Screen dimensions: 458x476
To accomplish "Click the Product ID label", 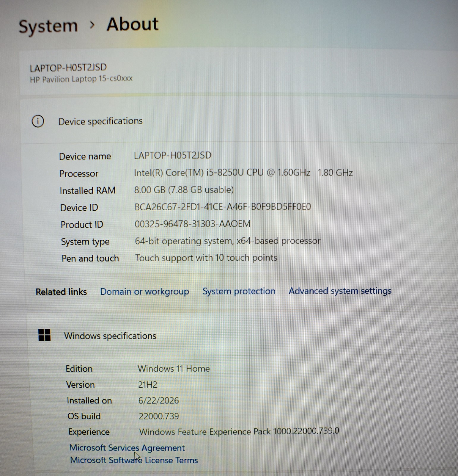I will coord(82,225).
